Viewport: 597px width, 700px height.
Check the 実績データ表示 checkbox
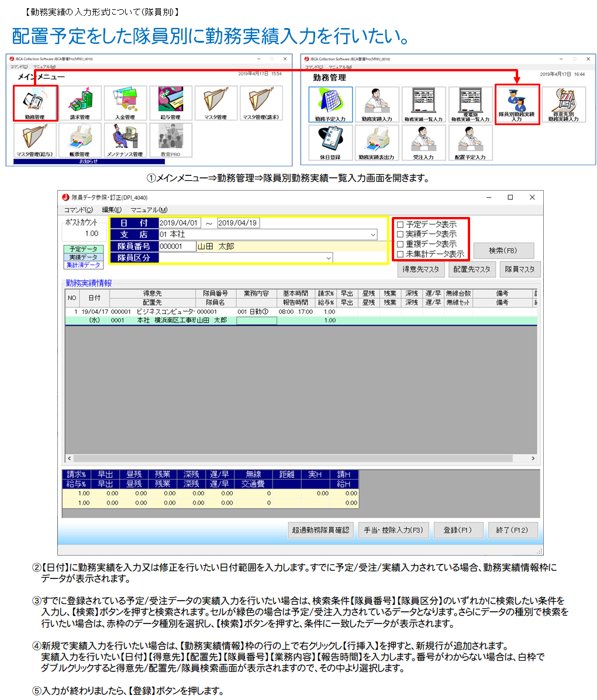pos(401,235)
